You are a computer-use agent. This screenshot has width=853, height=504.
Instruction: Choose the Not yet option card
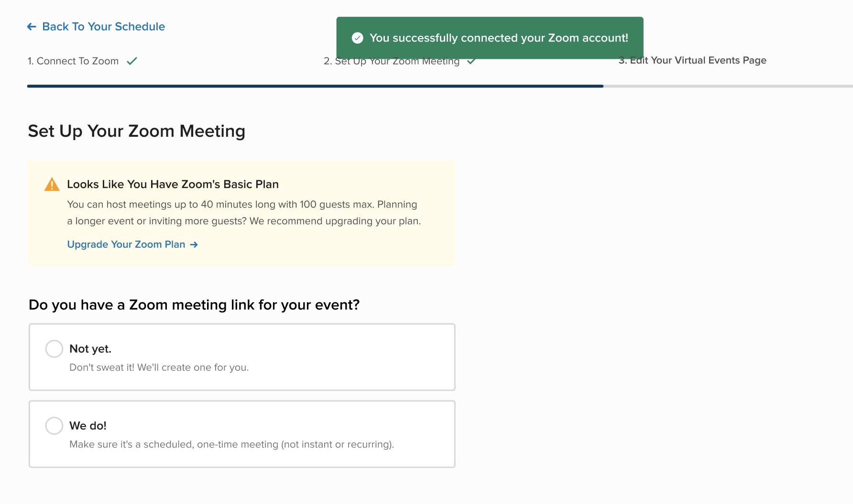pyautogui.click(x=242, y=357)
